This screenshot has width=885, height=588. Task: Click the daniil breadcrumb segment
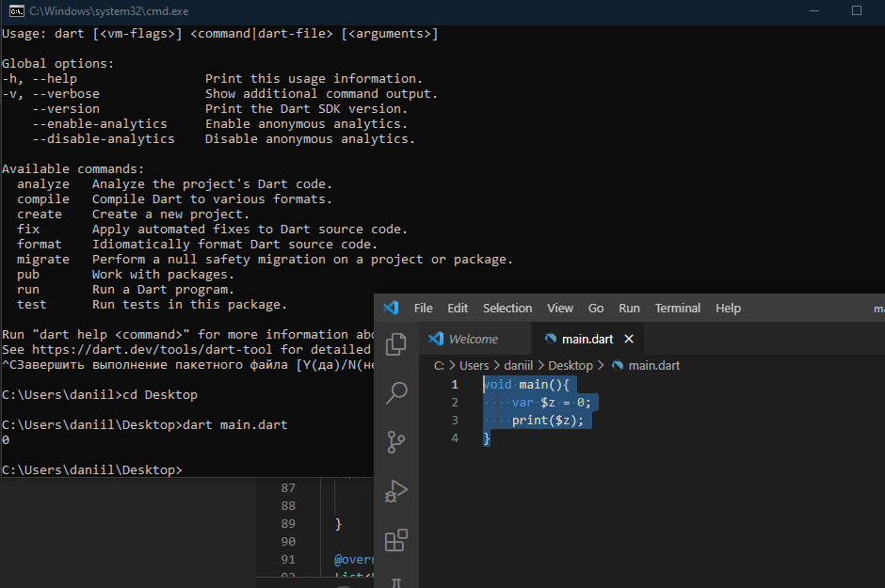point(518,365)
